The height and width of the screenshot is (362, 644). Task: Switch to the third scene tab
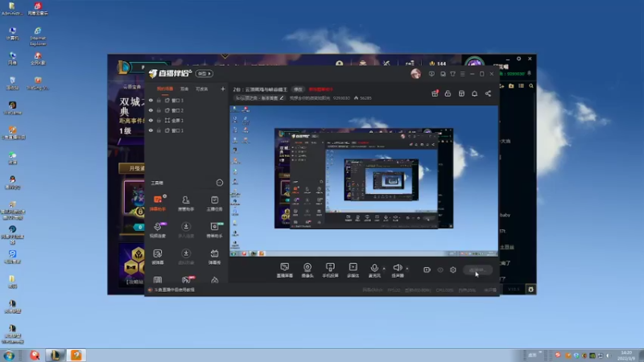tap(202, 88)
